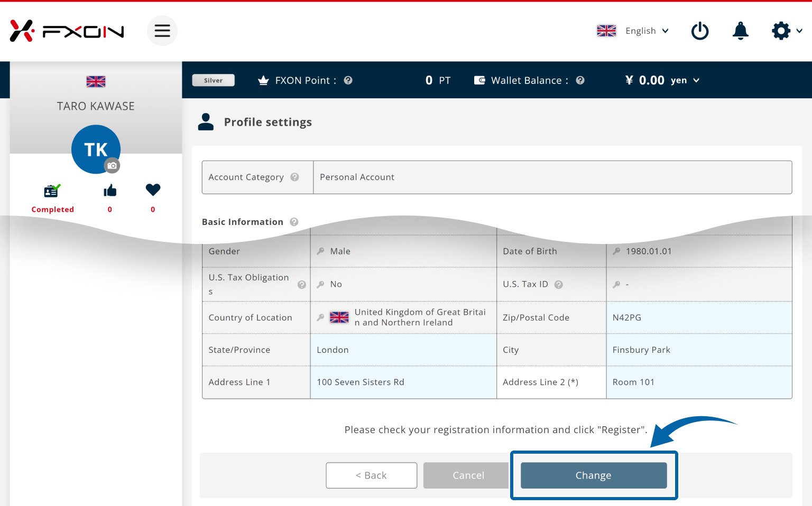Show Account Category help tooltip
This screenshot has height=506, width=812.
click(294, 177)
